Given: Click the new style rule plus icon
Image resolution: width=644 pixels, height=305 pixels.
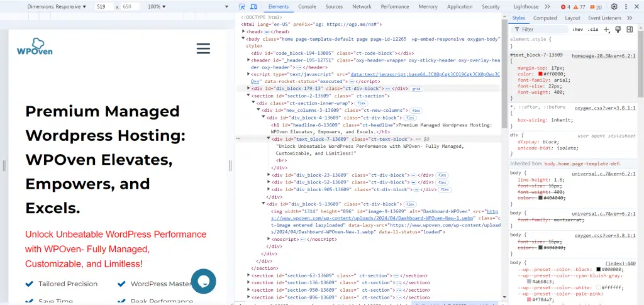Looking at the screenshot, I should [x=606, y=29].
